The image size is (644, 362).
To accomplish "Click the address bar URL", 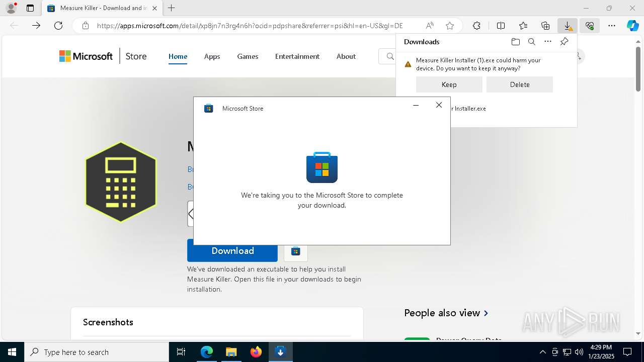I will click(250, 26).
